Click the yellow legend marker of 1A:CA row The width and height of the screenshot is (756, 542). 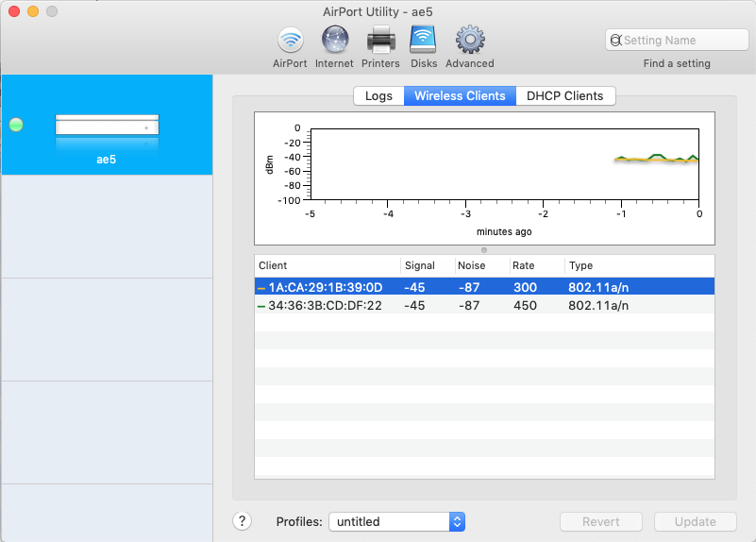(261, 288)
